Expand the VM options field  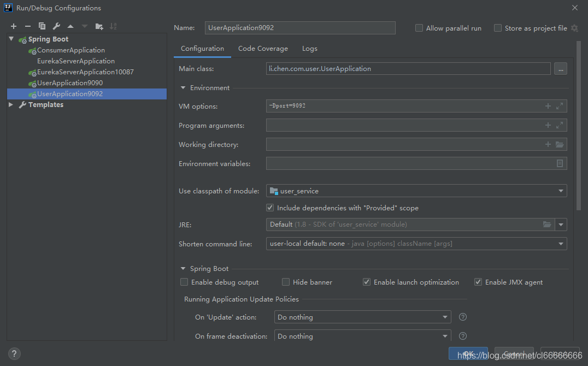pyautogui.click(x=560, y=106)
